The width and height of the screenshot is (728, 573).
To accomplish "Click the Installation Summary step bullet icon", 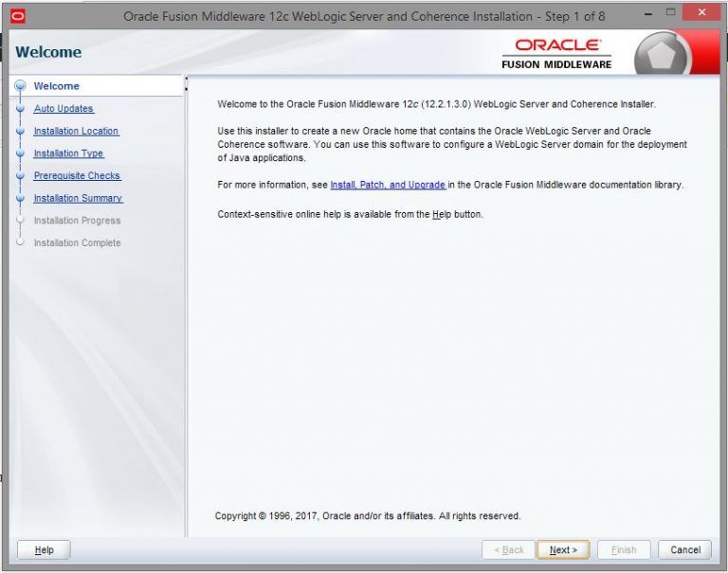I will tap(19, 199).
